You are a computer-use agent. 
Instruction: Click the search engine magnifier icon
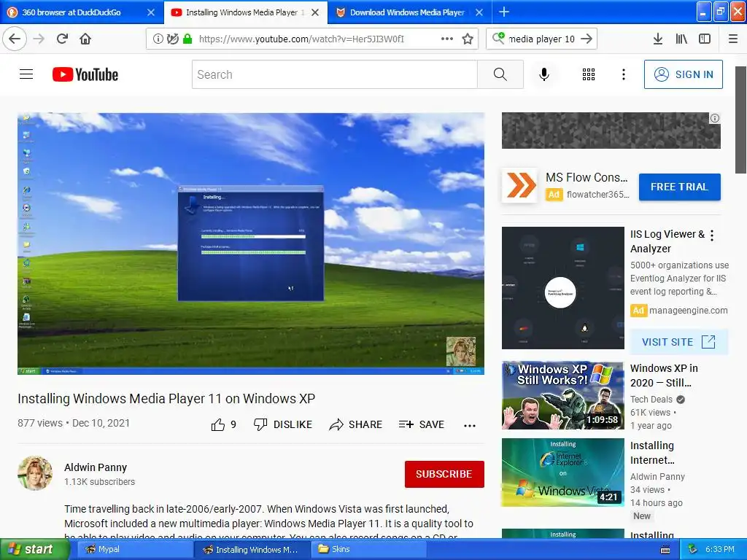click(x=498, y=38)
